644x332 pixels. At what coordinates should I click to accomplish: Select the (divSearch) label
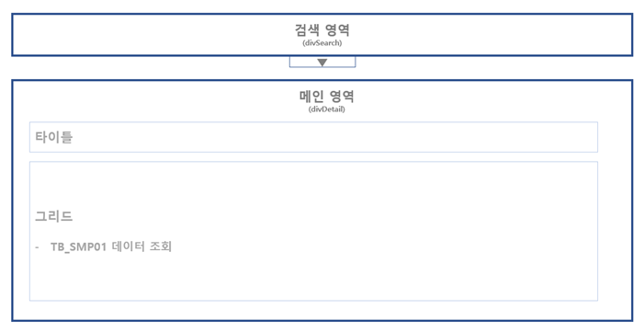click(322, 43)
